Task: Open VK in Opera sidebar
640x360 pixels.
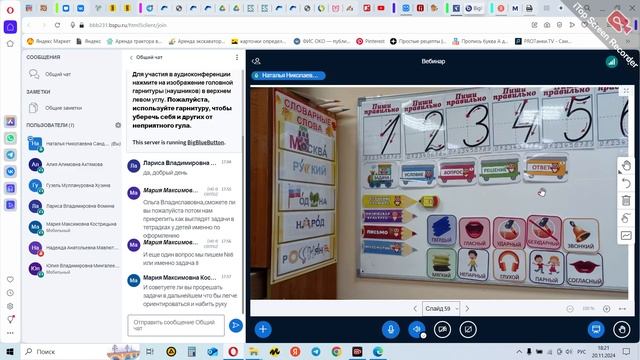Action: pos(10,171)
